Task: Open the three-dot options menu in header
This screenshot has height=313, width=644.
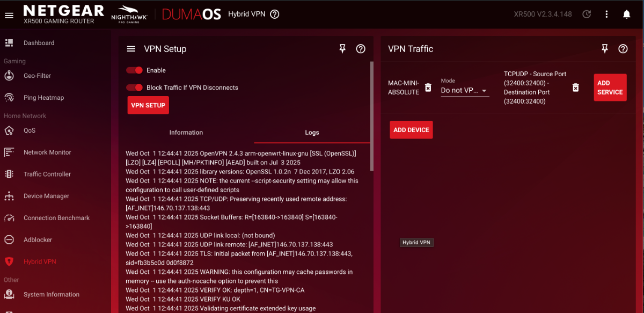Action: pyautogui.click(x=606, y=14)
